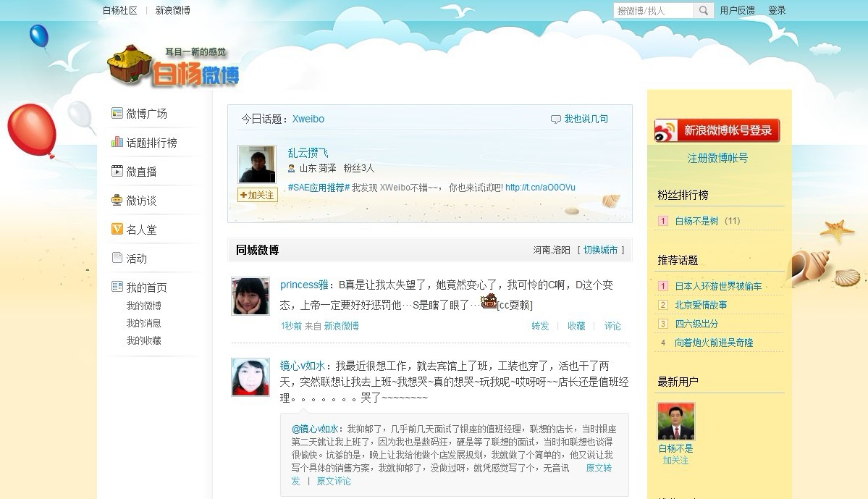Click the 话题排行榜 bar chart icon
The image size is (868, 499).
(x=117, y=142)
